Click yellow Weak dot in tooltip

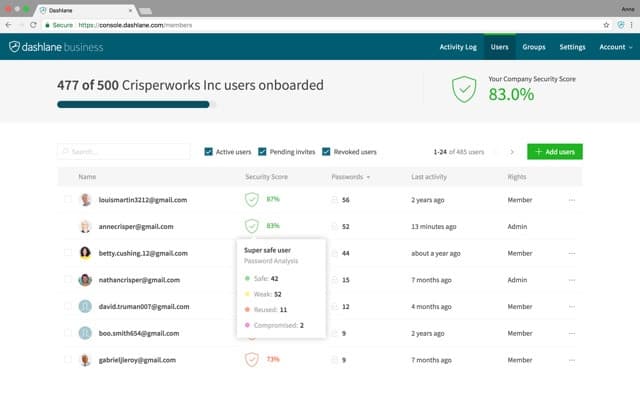click(247, 294)
